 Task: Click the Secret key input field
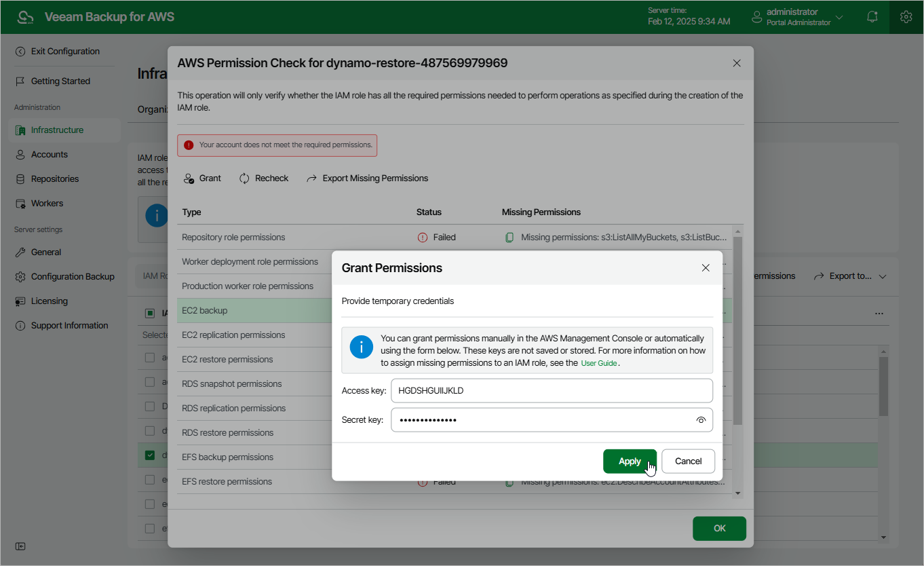[x=552, y=420]
